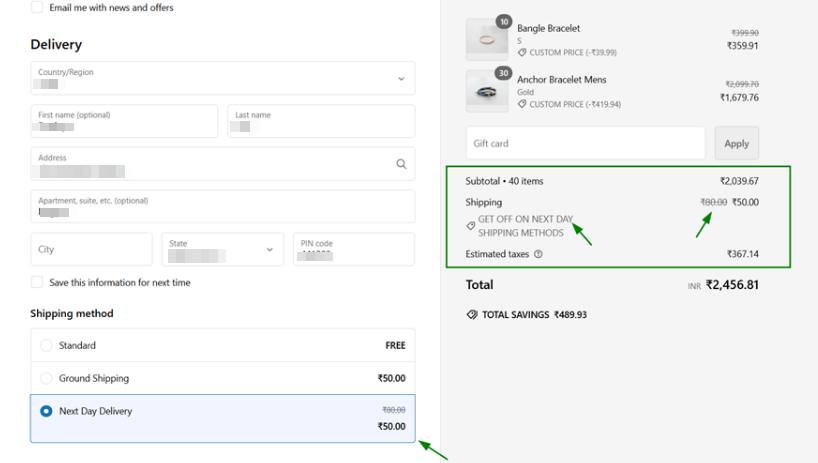Viewport: 818px width, 463px height.
Task: Enable Email me with news and offers
Action: pyautogui.click(x=37, y=7)
